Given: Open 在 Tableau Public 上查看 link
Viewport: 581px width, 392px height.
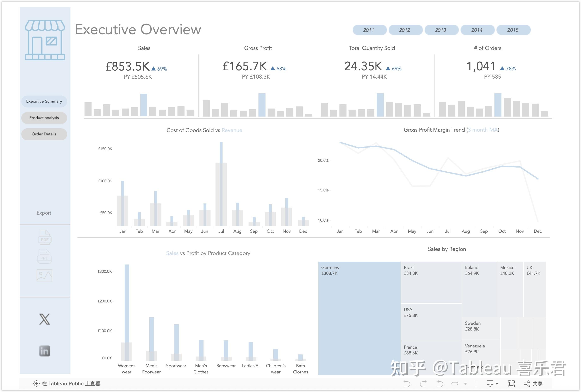Looking at the screenshot, I should [x=66, y=384].
